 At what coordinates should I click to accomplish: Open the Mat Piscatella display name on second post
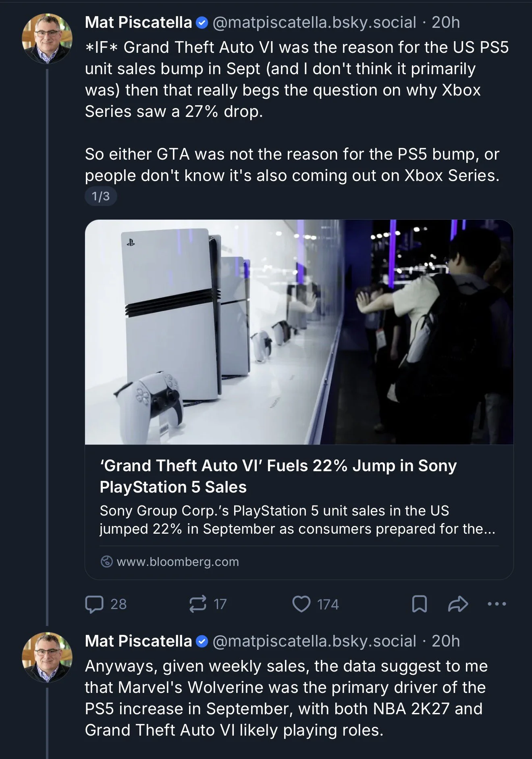click(138, 641)
